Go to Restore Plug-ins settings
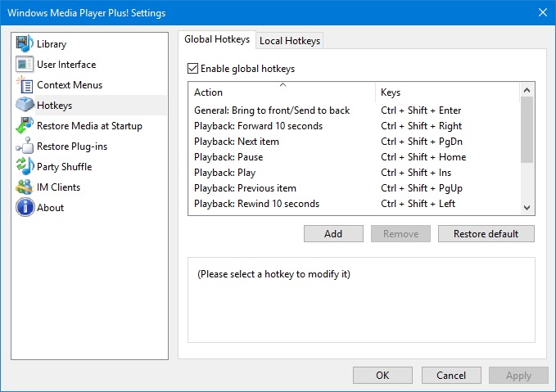556x392 pixels. coord(72,146)
